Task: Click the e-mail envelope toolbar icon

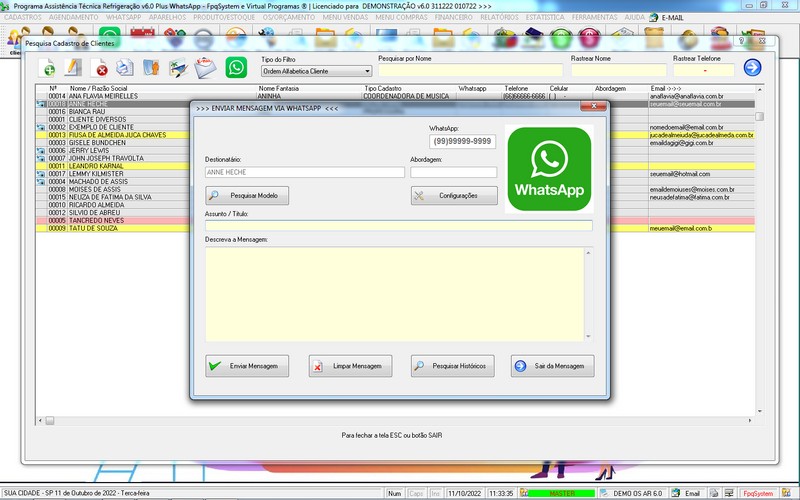Action: point(205,68)
